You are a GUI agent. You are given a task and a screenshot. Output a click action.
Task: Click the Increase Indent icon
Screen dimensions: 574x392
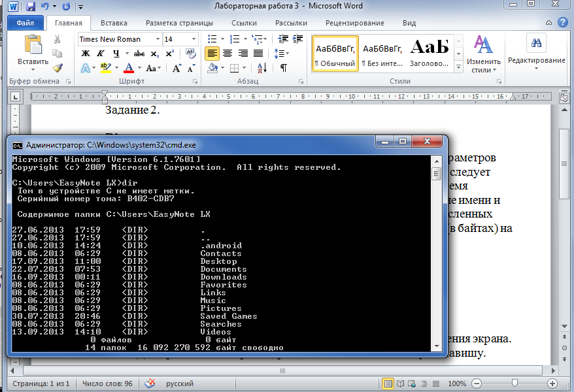pos(297,39)
